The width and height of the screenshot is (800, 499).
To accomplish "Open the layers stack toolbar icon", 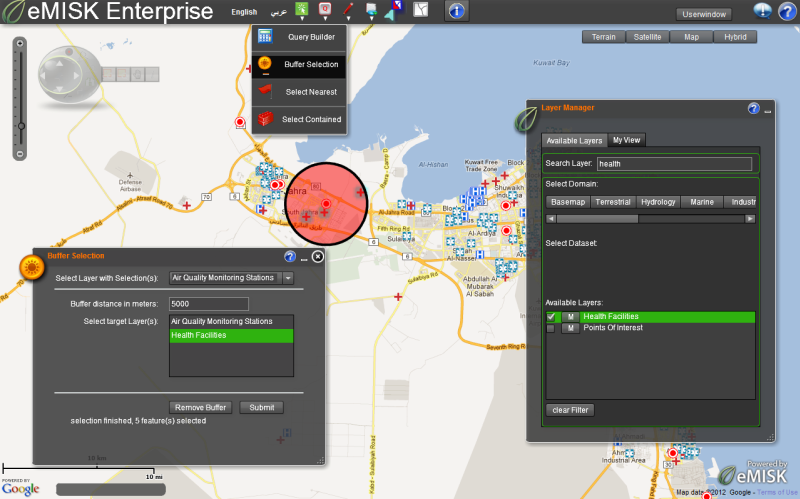I will click(371, 9).
